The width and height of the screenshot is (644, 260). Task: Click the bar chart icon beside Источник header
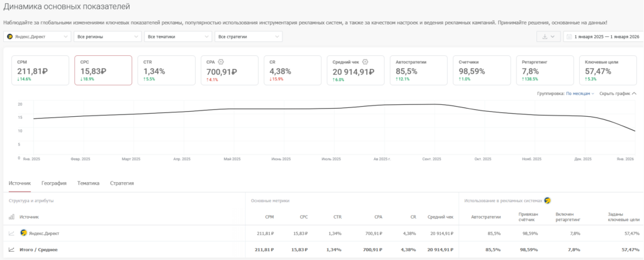coord(12,217)
